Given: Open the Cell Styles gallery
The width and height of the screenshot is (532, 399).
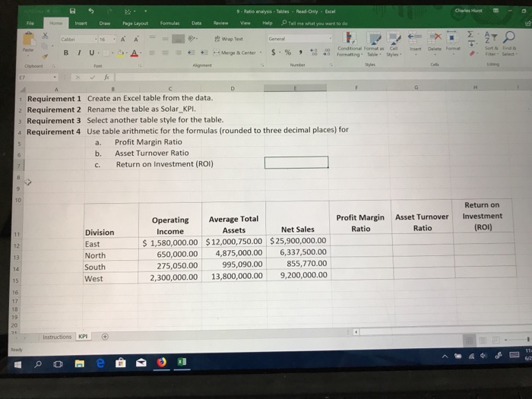Looking at the screenshot, I should pyautogui.click(x=394, y=44).
